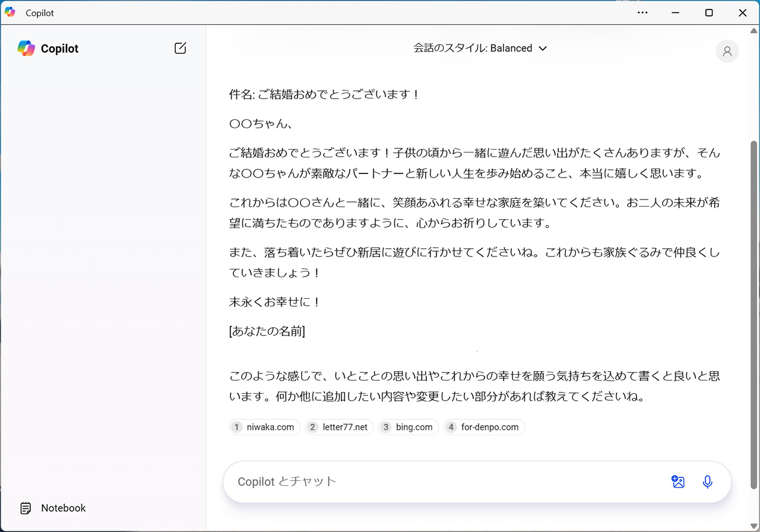Viewport: 760px width, 532px height.
Task: Open the niwaka.com source link
Action: 265,427
